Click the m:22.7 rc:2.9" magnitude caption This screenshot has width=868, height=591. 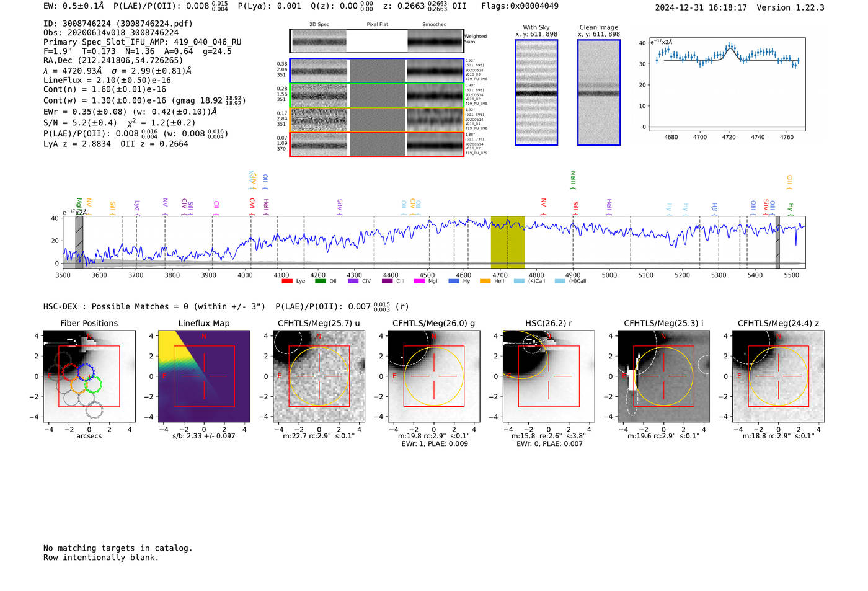(319, 436)
